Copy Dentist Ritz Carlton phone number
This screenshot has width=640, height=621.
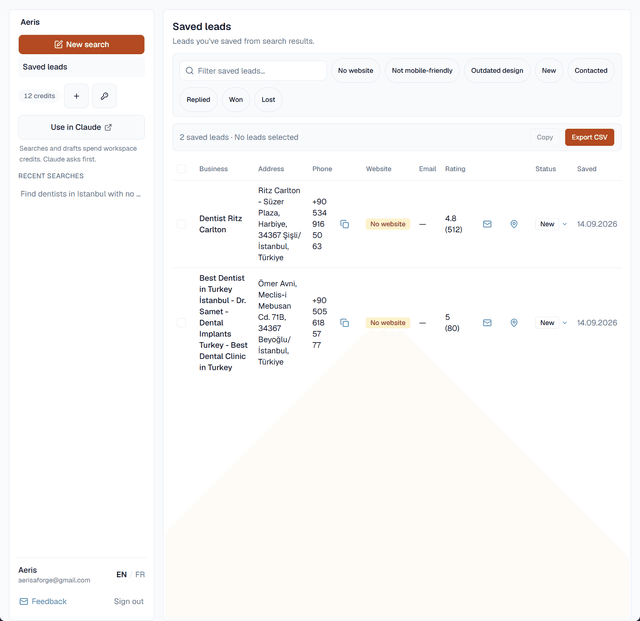click(344, 224)
